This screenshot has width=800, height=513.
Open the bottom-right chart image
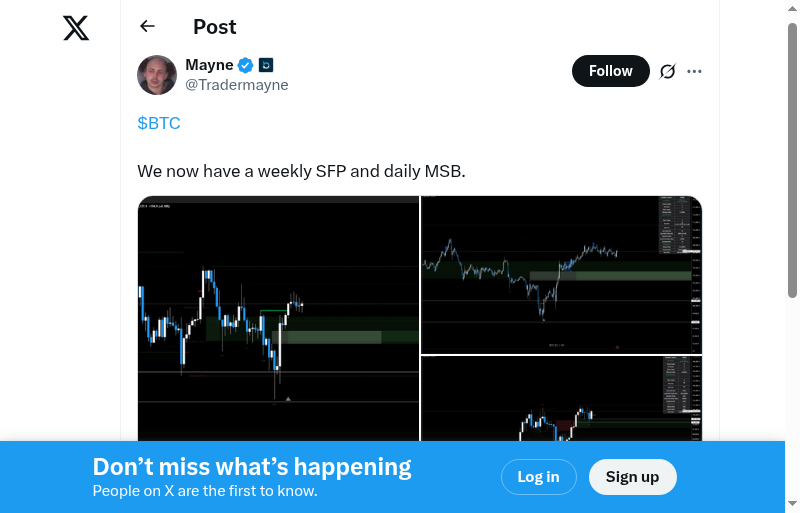561,398
